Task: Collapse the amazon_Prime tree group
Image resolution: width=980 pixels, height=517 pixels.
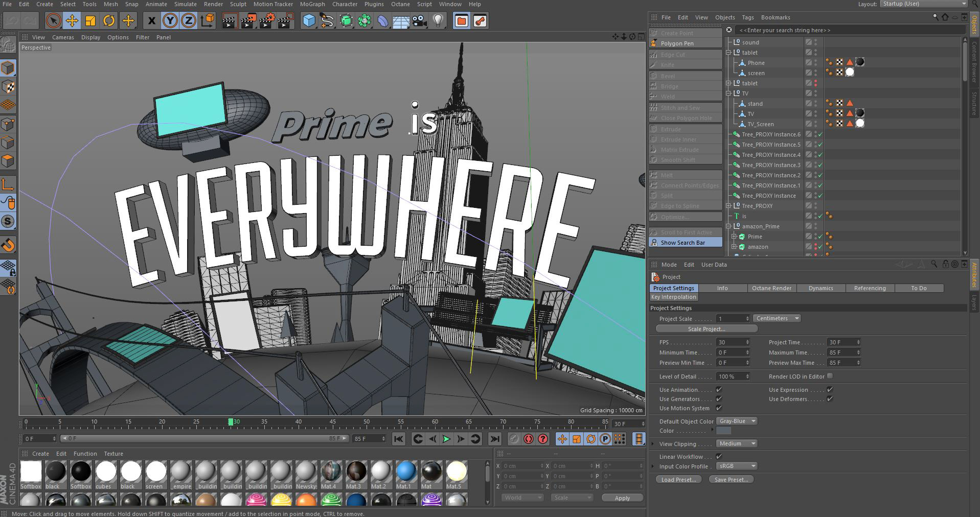Action: pyautogui.click(x=728, y=226)
